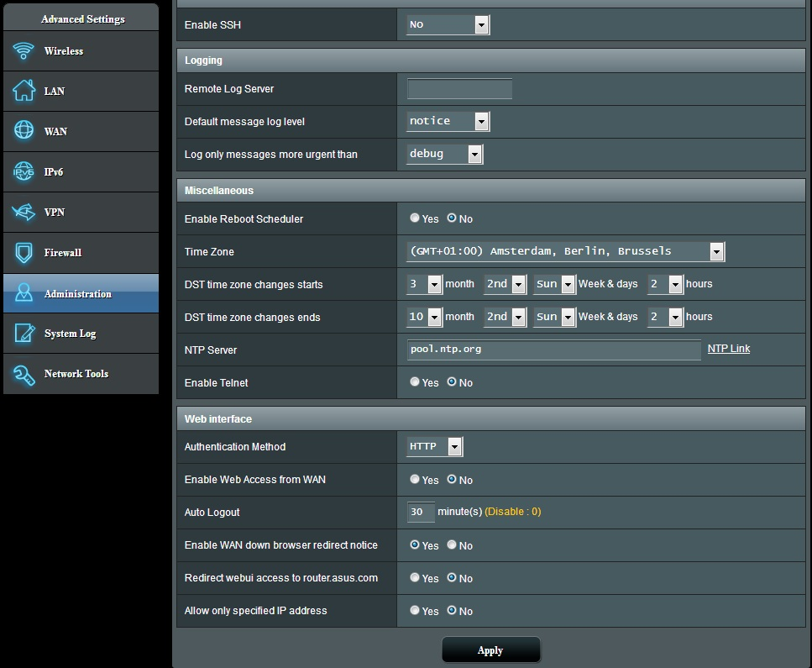The width and height of the screenshot is (812, 668).
Task: Open the NTP Link hyperlink
Action: coord(728,349)
